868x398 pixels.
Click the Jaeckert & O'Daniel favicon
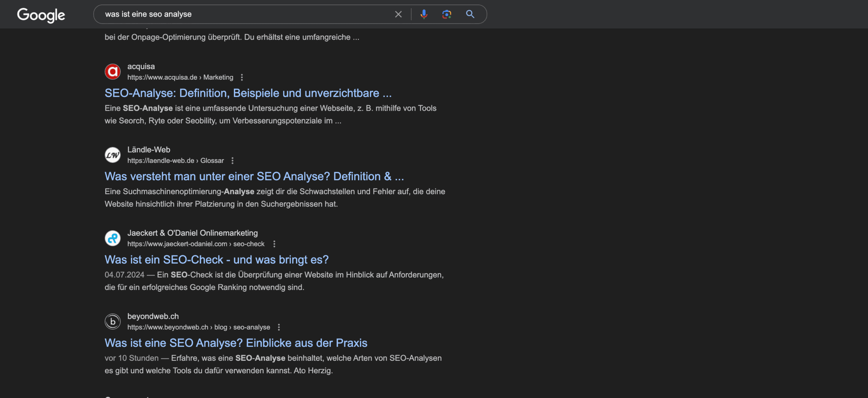pos(113,238)
